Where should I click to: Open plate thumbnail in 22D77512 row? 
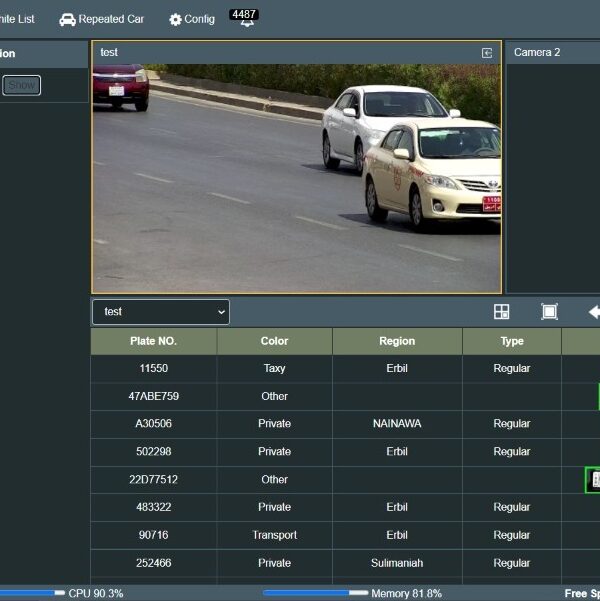click(593, 479)
